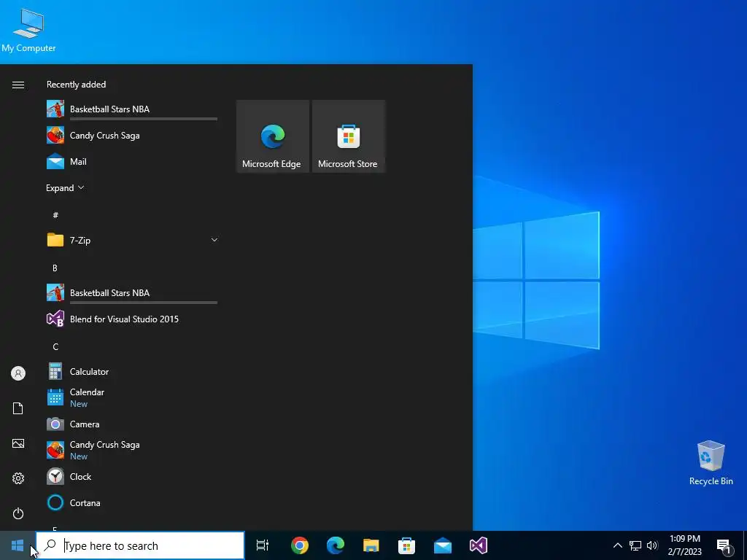Click Show desktop sliver at taskbar end
The width and height of the screenshot is (747, 560).
(x=745, y=545)
